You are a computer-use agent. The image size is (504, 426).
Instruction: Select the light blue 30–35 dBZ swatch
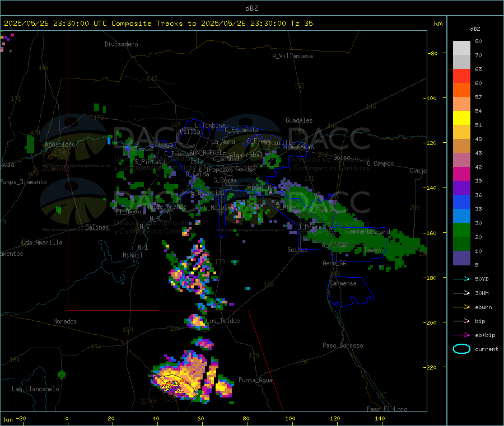coord(461,216)
